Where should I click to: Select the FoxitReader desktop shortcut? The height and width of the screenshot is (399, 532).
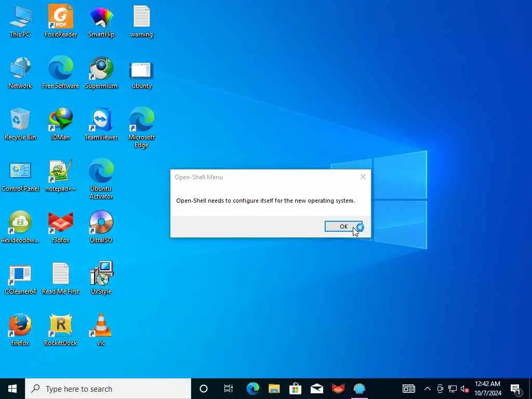(x=60, y=21)
